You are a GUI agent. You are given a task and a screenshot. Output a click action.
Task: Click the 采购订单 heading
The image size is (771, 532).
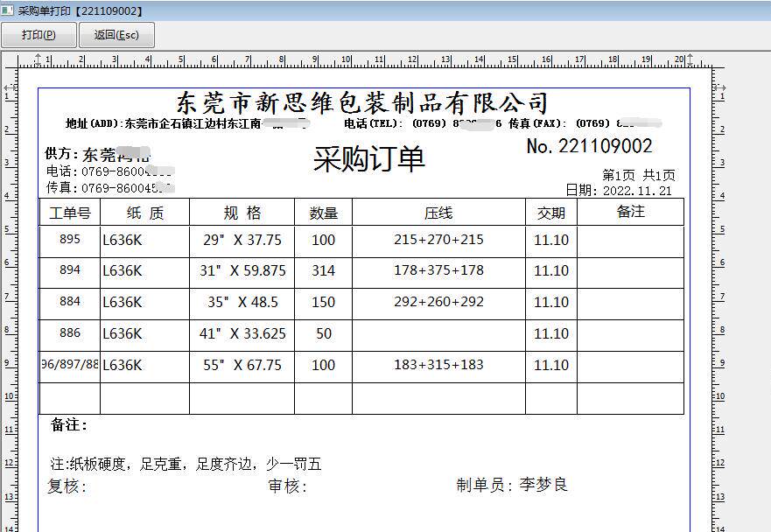[369, 159]
